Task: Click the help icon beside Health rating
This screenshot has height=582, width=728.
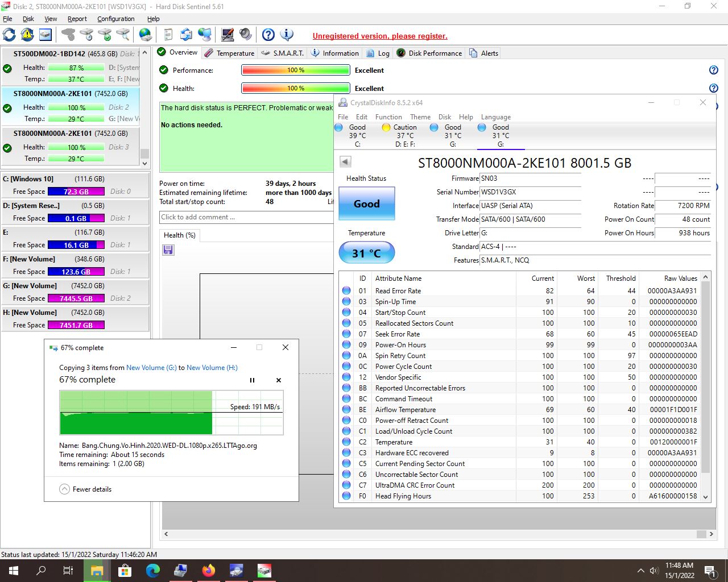Action: (714, 88)
